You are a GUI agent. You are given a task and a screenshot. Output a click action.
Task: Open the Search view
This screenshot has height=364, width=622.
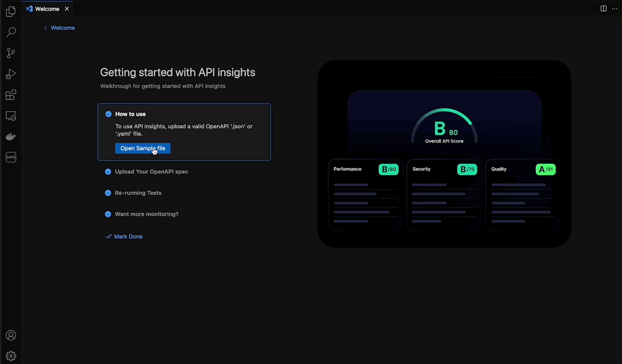tap(10, 32)
